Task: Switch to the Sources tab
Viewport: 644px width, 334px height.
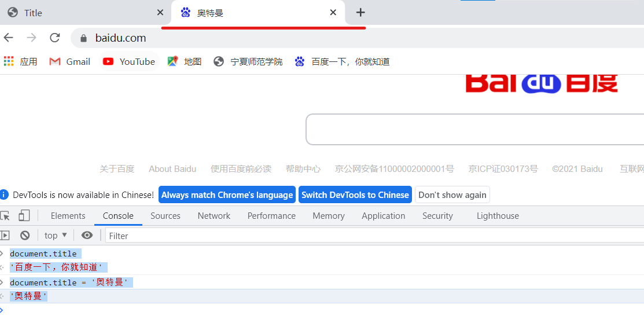Action: point(165,216)
